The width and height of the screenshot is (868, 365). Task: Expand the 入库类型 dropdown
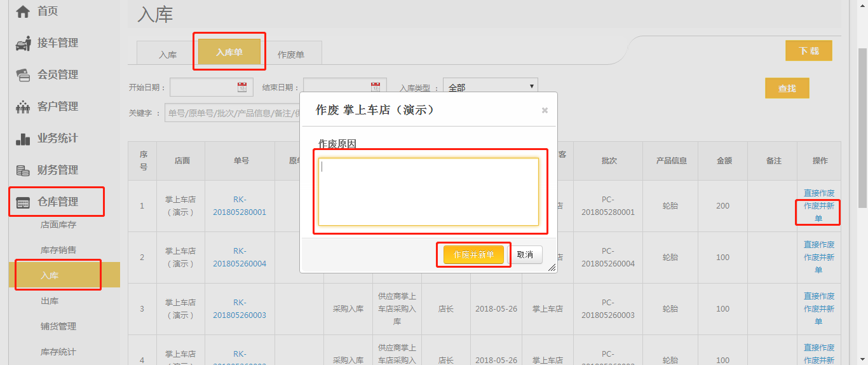(x=490, y=87)
